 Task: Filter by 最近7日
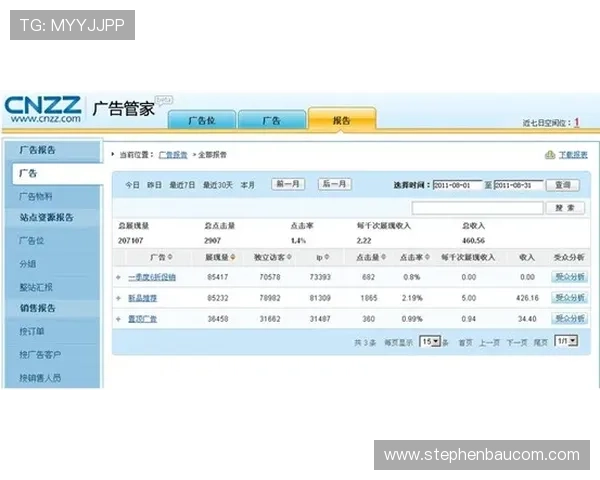click(x=182, y=185)
